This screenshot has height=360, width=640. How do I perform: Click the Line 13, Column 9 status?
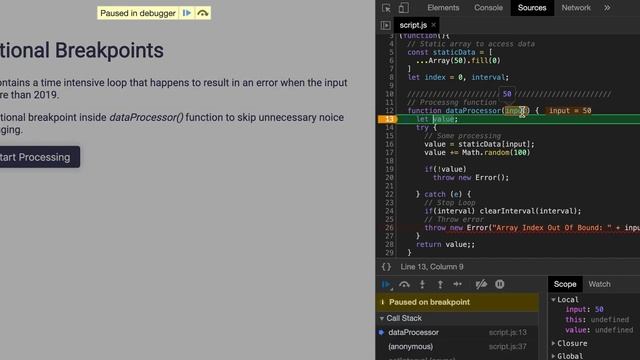tap(432, 267)
